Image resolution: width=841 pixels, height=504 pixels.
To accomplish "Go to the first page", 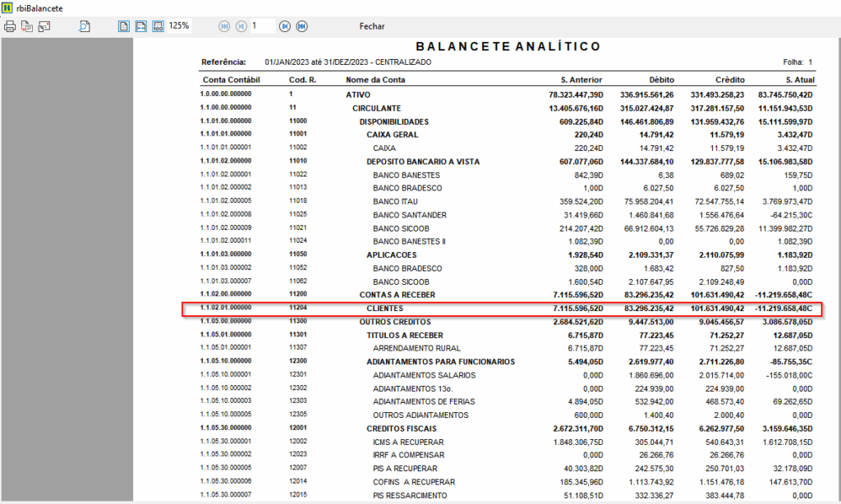I will (x=223, y=26).
